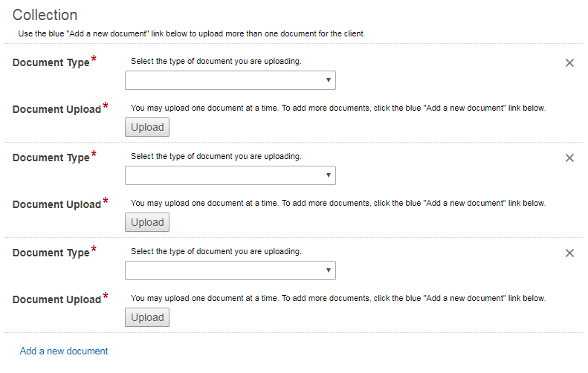Click the first Document Upload label
The image size is (588, 373).
pyautogui.click(x=56, y=110)
